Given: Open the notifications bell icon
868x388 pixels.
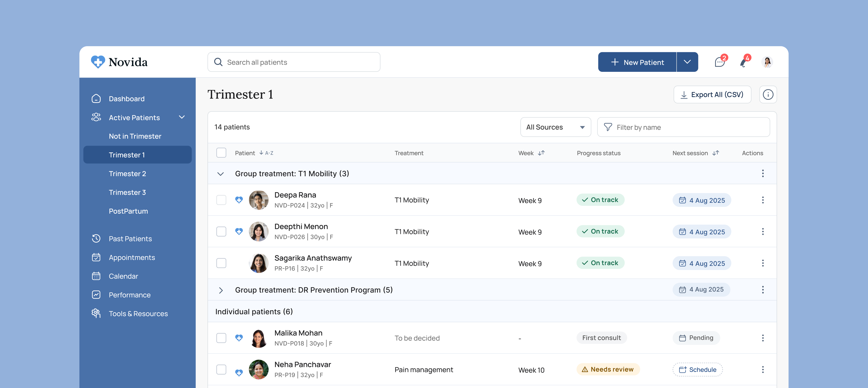Looking at the screenshot, I should pos(743,62).
